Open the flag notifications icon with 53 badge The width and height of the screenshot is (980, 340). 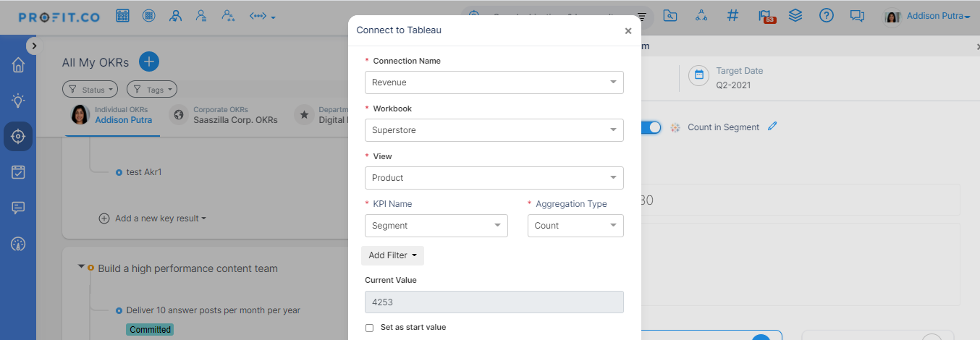766,16
